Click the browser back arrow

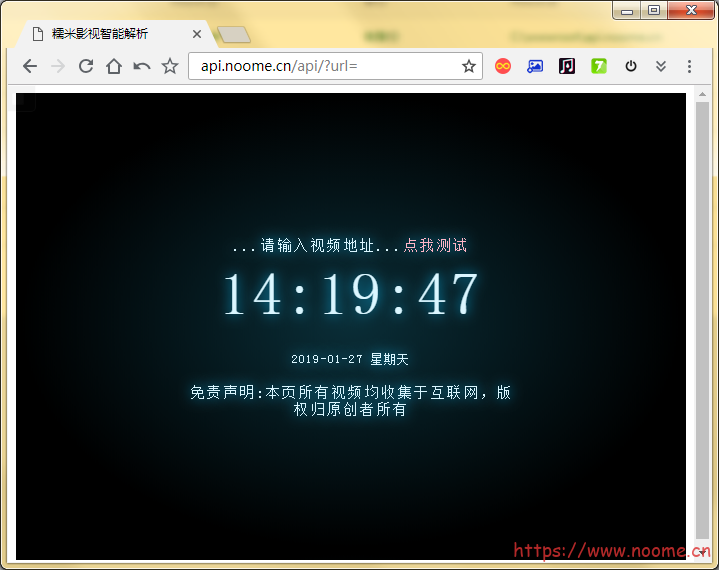click(30, 66)
